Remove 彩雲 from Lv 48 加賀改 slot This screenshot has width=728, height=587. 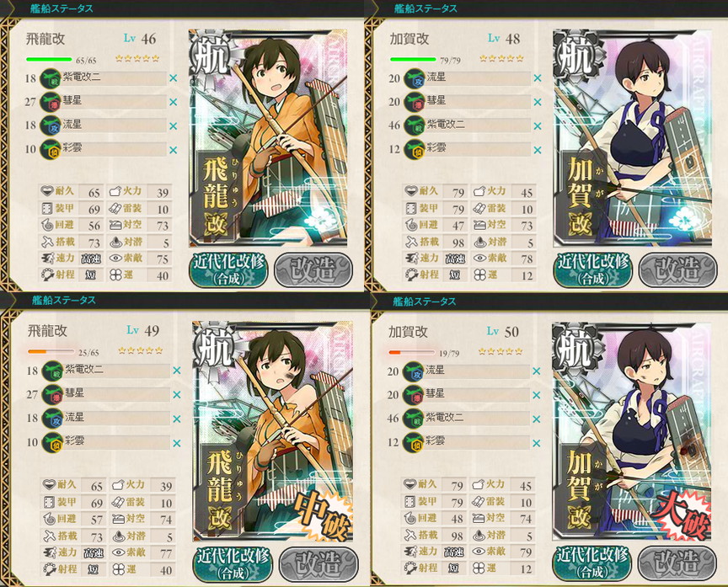point(538,151)
